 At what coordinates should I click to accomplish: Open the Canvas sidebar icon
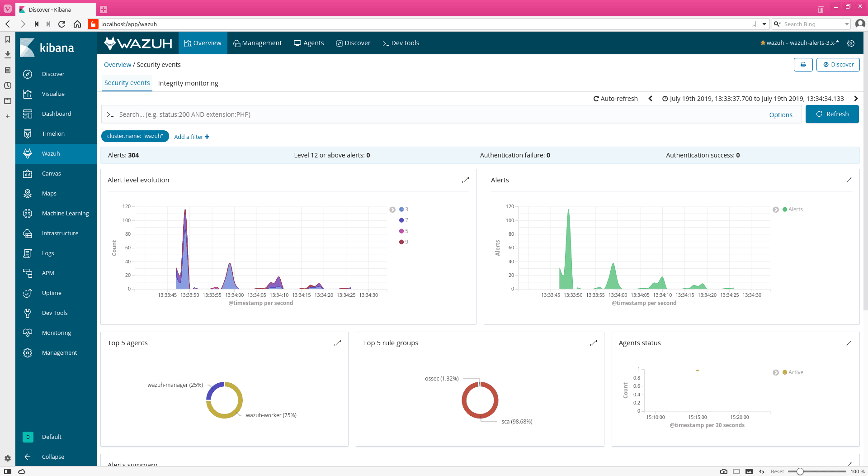[28, 174]
